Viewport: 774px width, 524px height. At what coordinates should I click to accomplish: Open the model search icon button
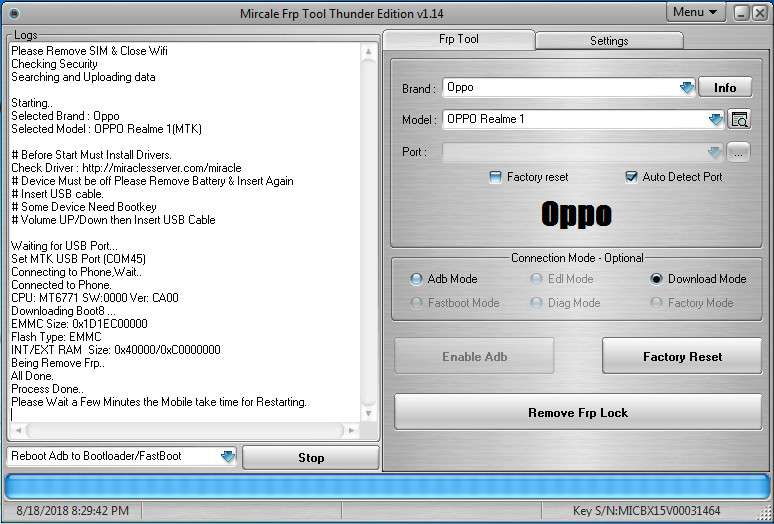point(739,119)
